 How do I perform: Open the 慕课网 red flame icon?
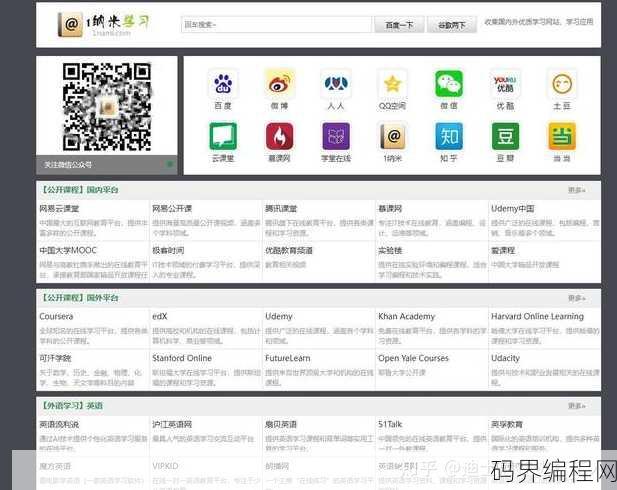pyautogui.click(x=279, y=136)
